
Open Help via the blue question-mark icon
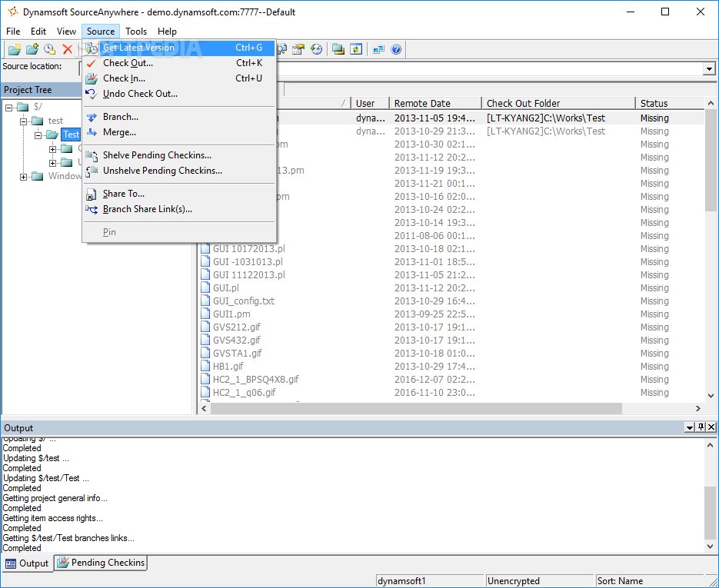396,49
